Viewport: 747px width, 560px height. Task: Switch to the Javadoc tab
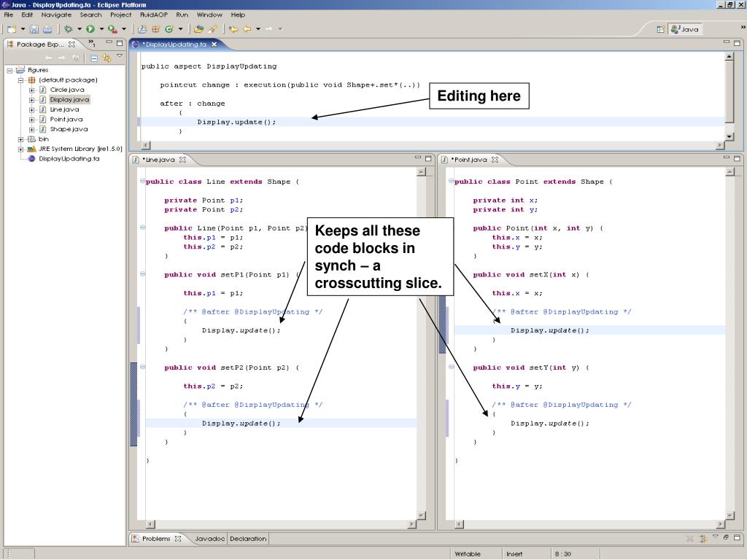pos(209,539)
